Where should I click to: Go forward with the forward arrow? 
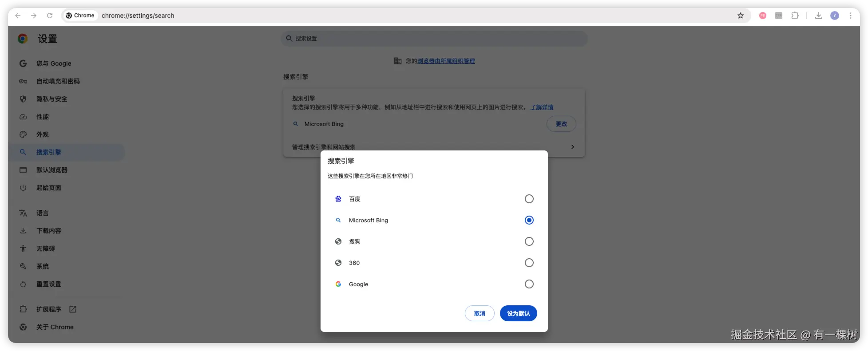tap(34, 16)
